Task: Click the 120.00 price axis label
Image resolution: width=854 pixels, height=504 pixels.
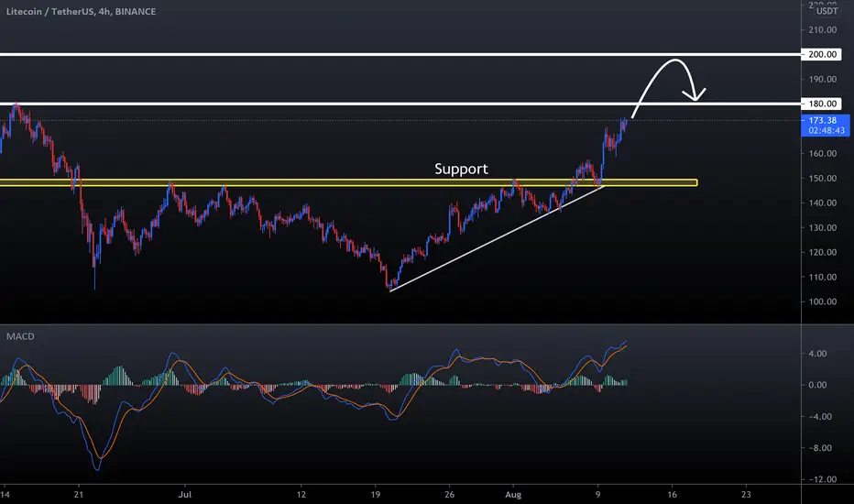Action: 823,252
